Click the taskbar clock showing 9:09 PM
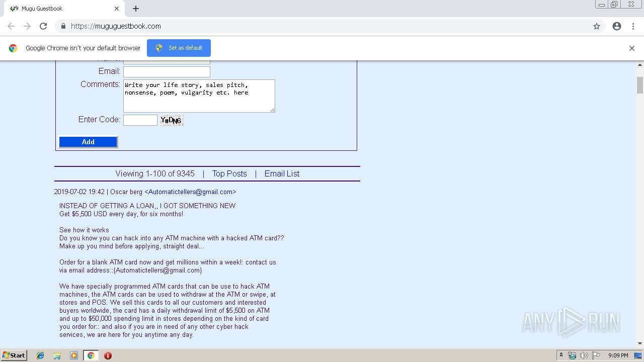This screenshot has height=362, width=644. pos(618,355)
